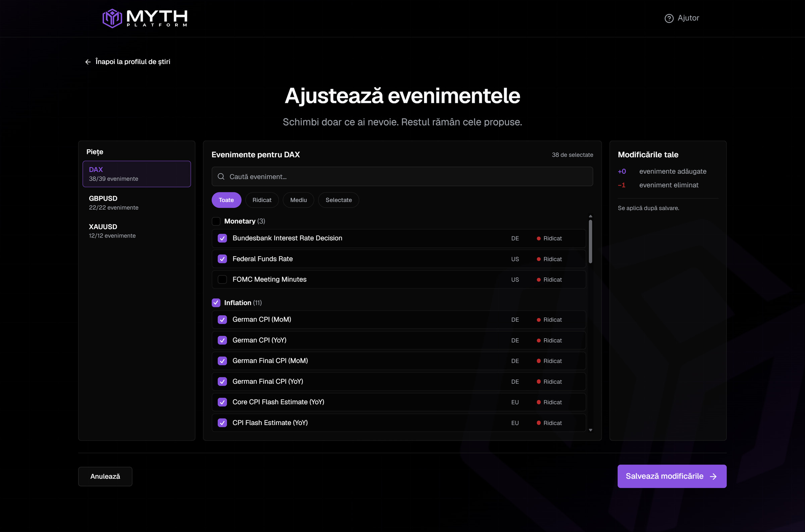
Task: Uncheck CPI Flash Estimate (YoY) checkbox
Action: [x=222, y=423]
